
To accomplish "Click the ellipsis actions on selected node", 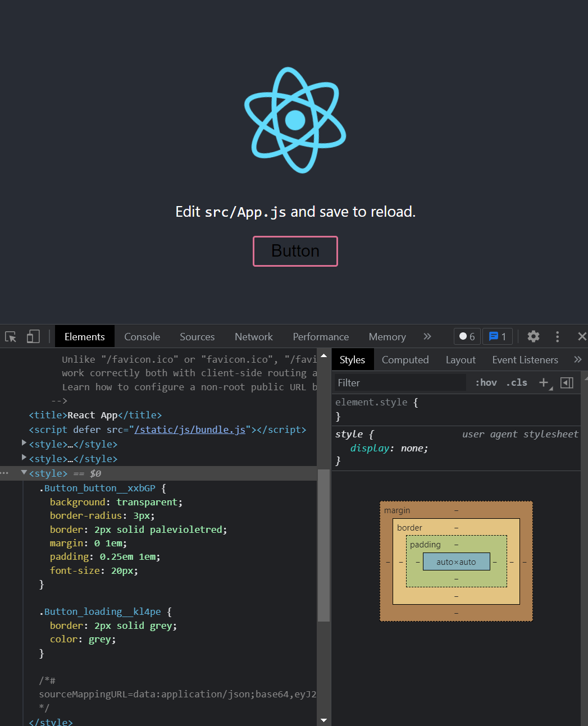I will pos(5,473).
